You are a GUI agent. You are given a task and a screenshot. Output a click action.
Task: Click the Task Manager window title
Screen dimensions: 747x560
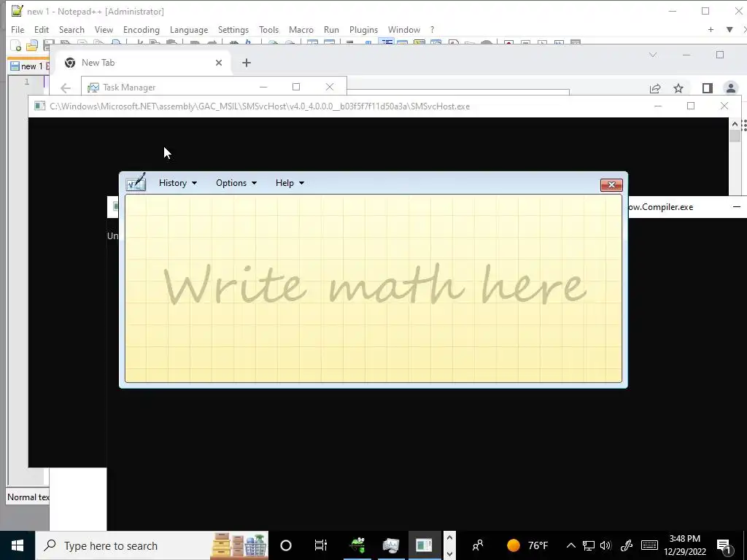point(129,87)
